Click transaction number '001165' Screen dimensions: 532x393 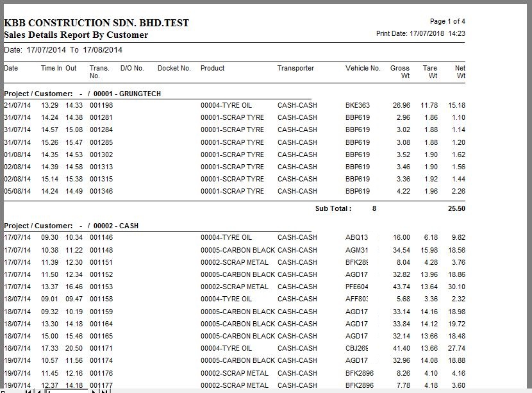coord(101,337)
